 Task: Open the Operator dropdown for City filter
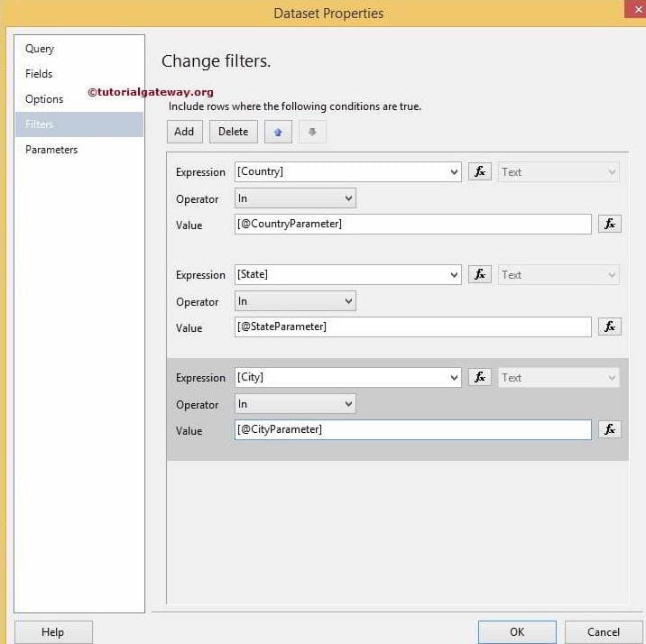pos(295,404)
